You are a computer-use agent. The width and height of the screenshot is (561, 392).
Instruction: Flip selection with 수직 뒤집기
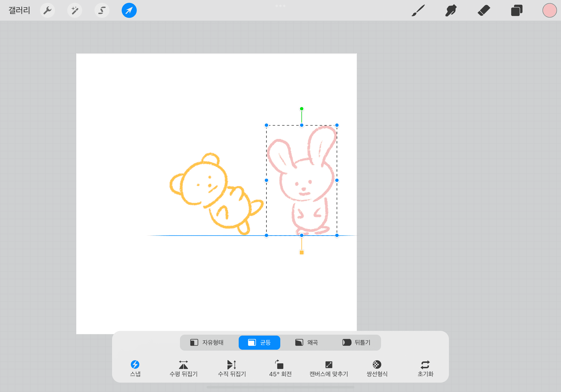232,368
